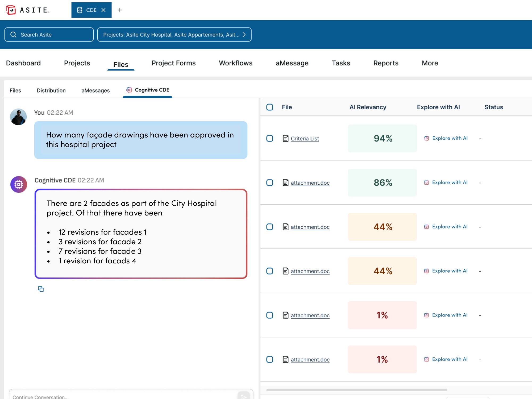
Task: Switch to the Distribution sub-tab
Action: pyautogui.click(x=51, y=90)
